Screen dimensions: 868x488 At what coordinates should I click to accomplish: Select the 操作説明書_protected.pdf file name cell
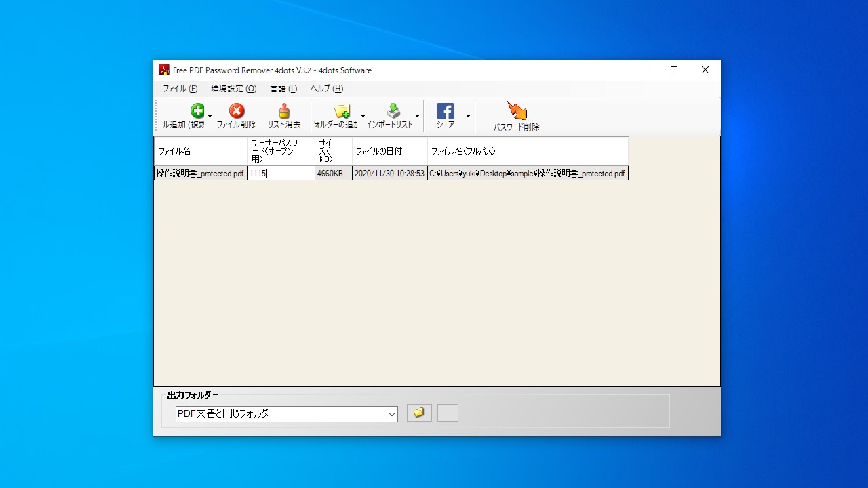[x=201, y=174]
